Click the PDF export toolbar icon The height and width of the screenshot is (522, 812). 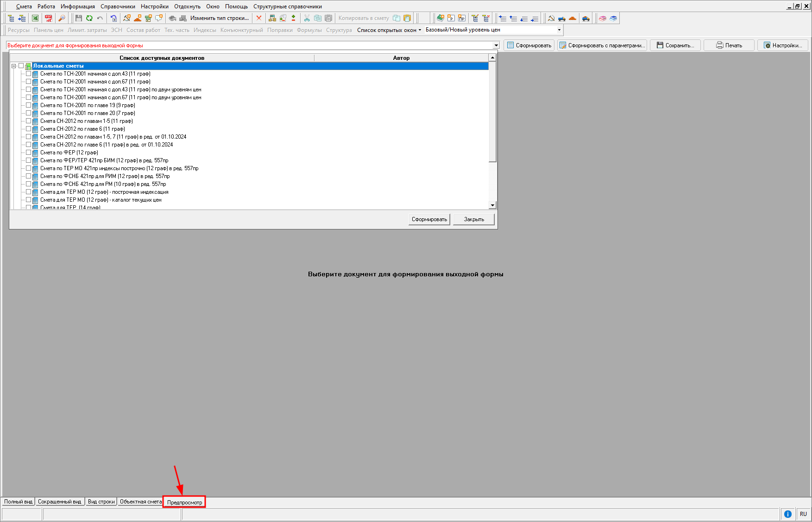coord(48,18)
